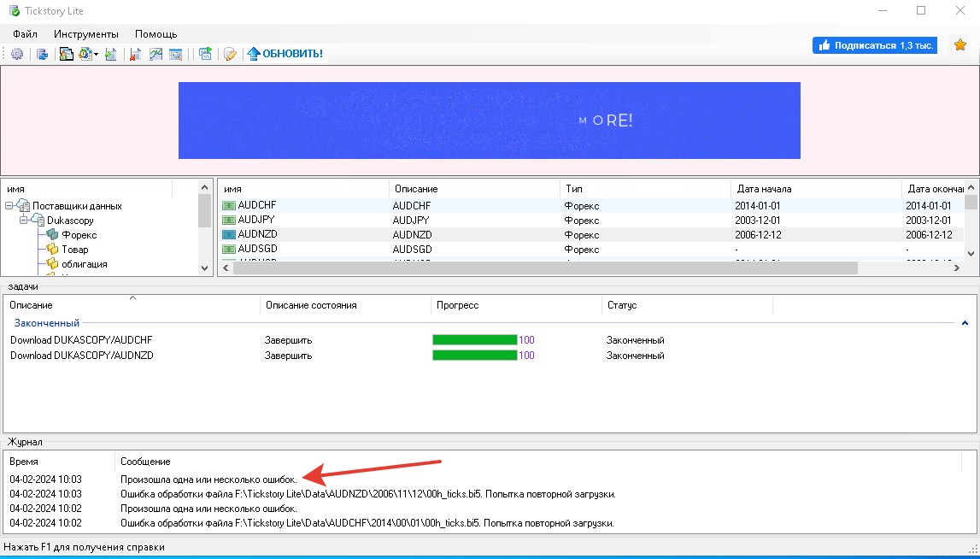Click the ОБНОВИТЬ! upgrade button
Image resolution: width=980 pixels, height=559 pixels.
(x=285, y=54)
